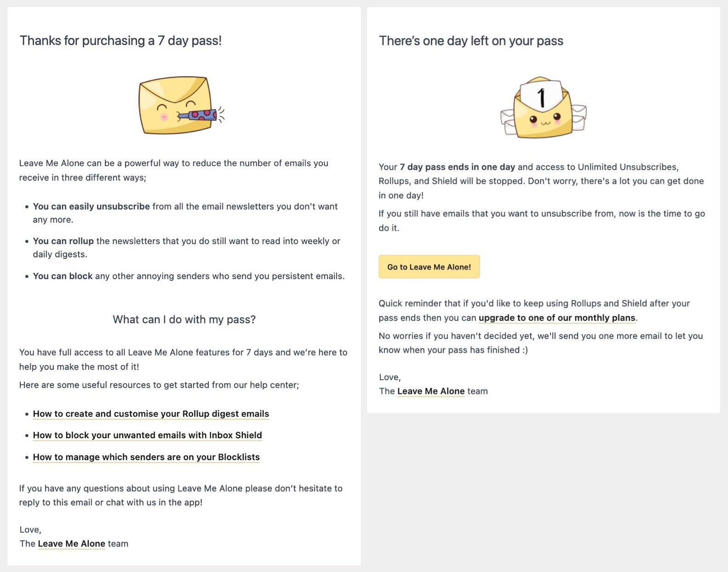Click the bold '7 day pass ends in one day' text
This screenshot has width=728, height=572.
(x=457, y=167)
